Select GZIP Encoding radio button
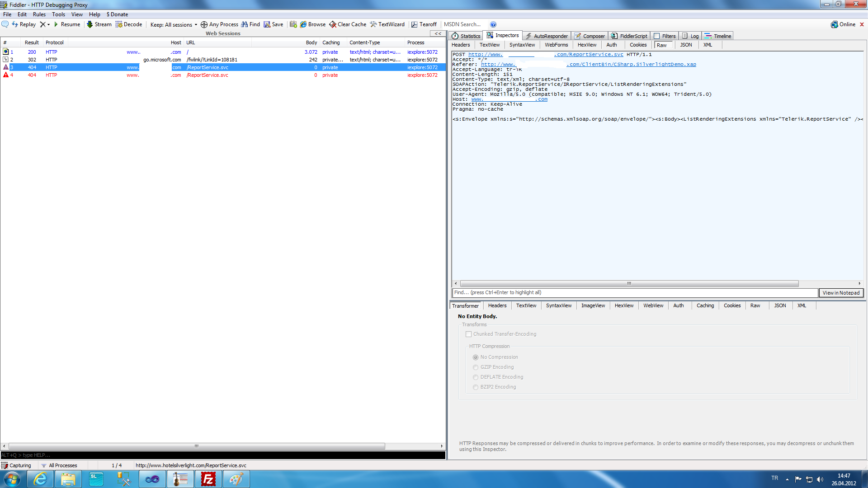 (476, 367)
